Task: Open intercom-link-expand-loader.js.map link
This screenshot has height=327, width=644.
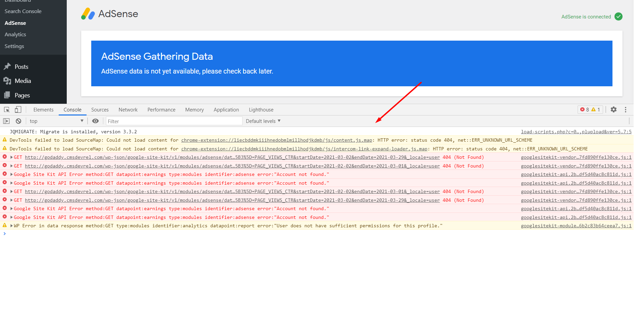Action: point(305,149)
